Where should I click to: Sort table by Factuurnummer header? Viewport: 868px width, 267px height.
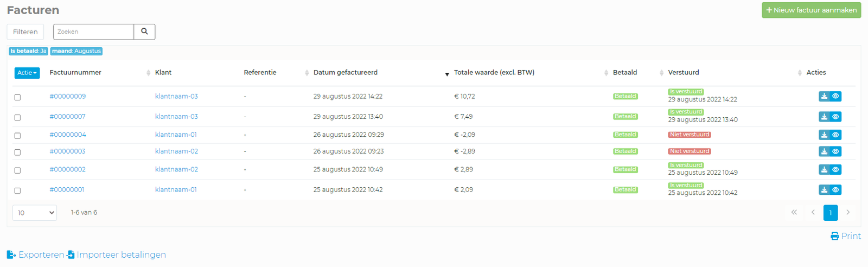point(75,72)
